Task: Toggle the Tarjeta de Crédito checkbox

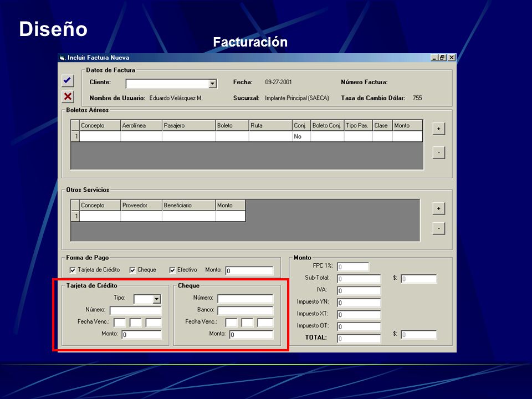Action: (73, 270)
